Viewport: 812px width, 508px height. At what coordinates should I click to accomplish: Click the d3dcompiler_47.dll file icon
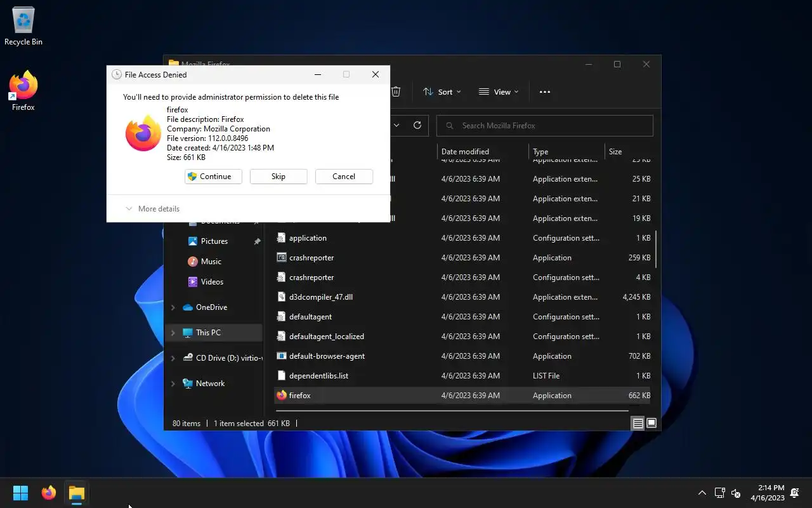tap(282, 297)
